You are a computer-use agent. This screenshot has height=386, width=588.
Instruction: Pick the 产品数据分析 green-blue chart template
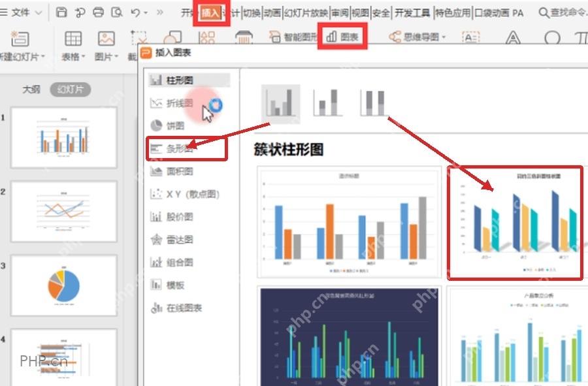(x=517, y=336)
